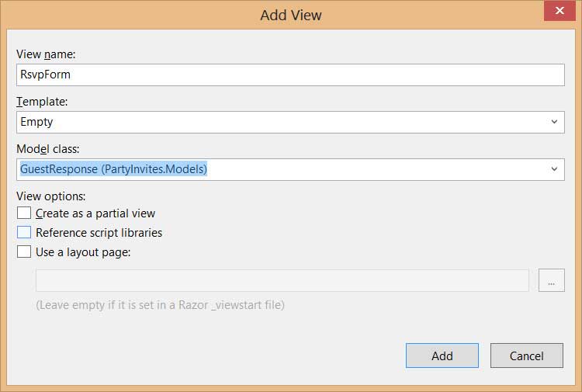Click the "Template:" label
Screen dimensions: 582x392
click(x=42, y=102)
